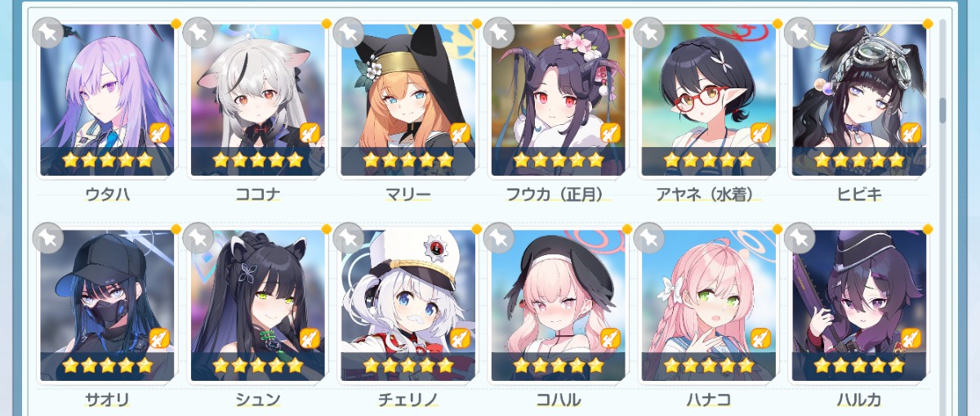Click the orange weapon badge on コハル's card
980x416 pixels.
[x=610, y=338]
